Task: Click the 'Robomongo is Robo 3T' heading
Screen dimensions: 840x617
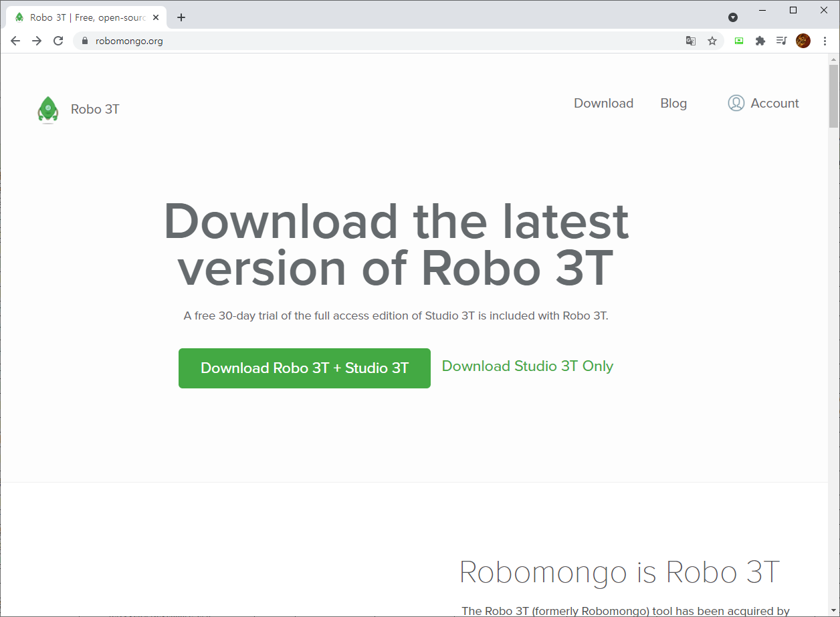Action: click(x=619, y=573)
